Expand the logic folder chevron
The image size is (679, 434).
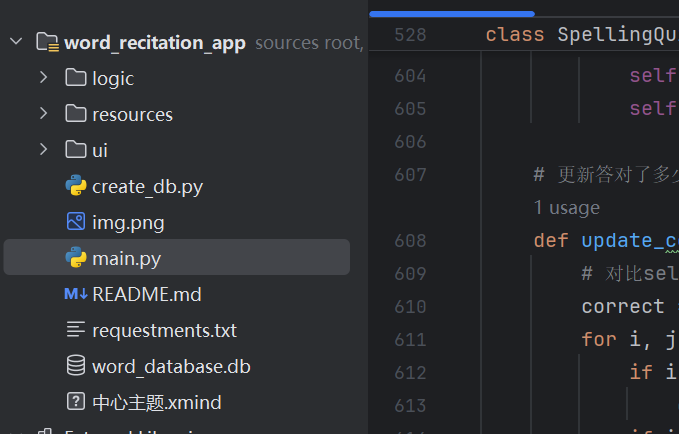[43, 78]
